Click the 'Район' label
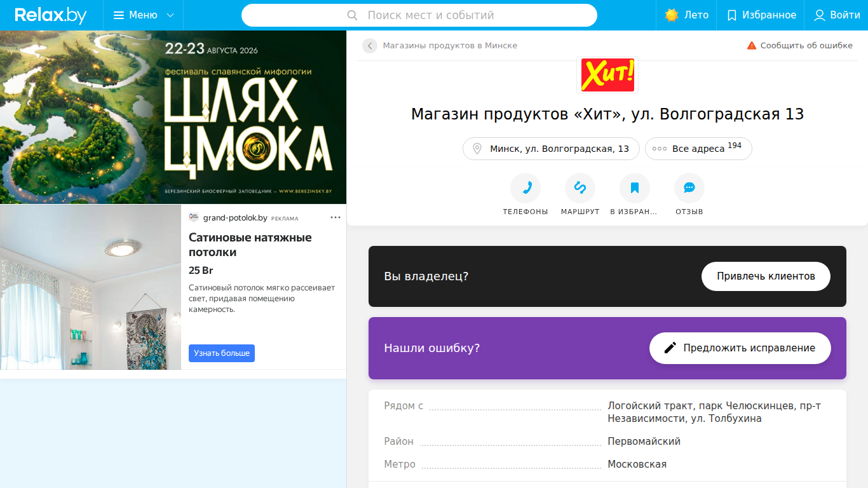This screenshot has width=868, height=488. [x=398, y=442]
